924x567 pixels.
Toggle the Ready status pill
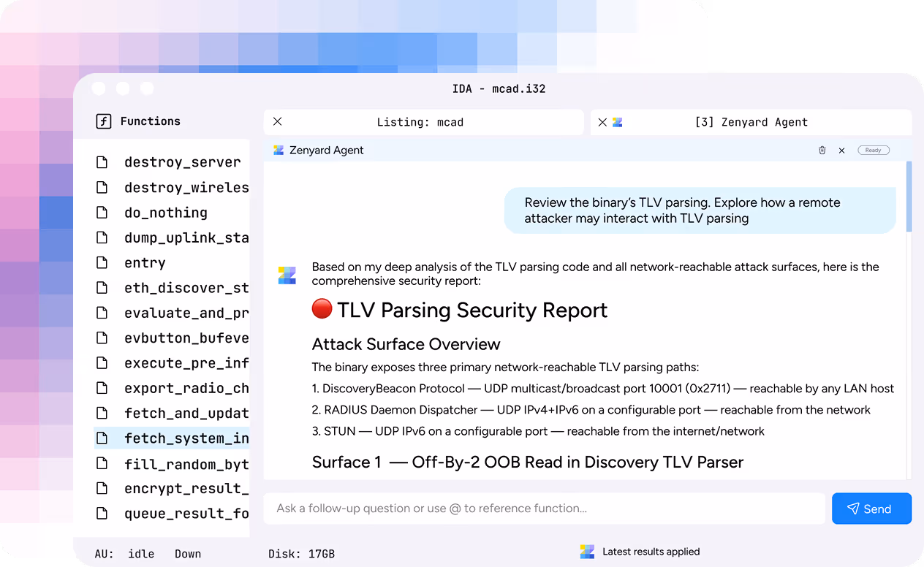874,150
